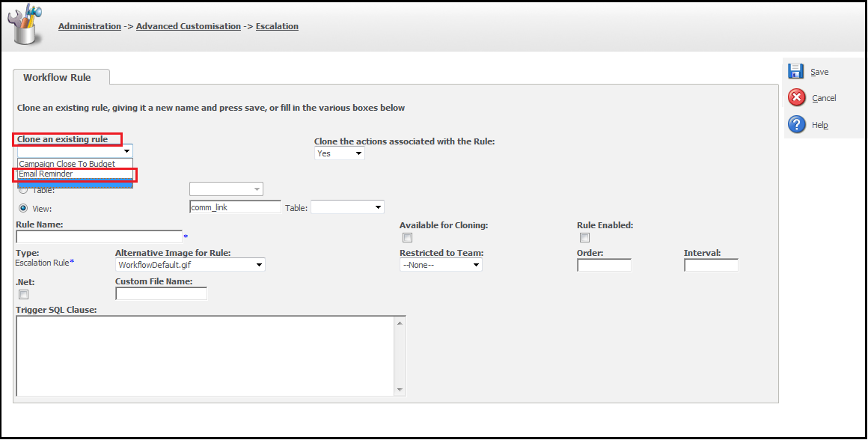This screenshot has height=440, width=868.
Task: Open the disabled Table radio dropdown
Action: (x=226, y=189)
